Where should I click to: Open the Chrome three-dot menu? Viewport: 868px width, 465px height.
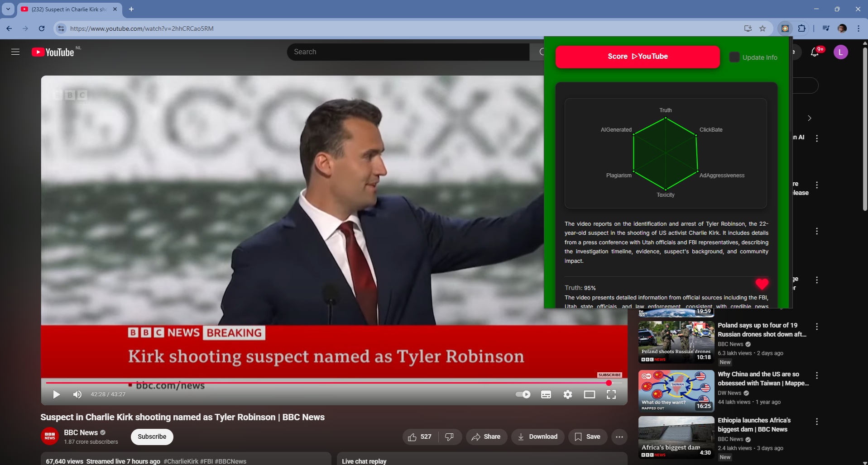point(858,28)
